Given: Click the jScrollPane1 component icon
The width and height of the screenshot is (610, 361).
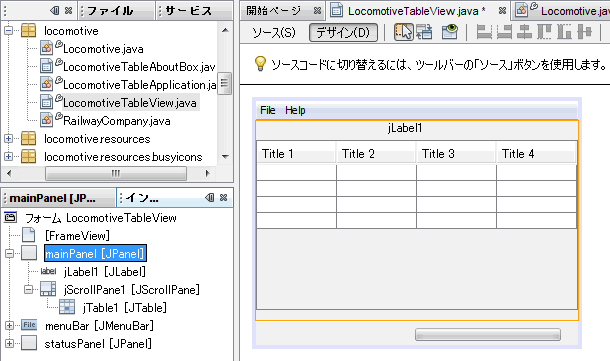Looking at the screenshot, I should 48,289.
